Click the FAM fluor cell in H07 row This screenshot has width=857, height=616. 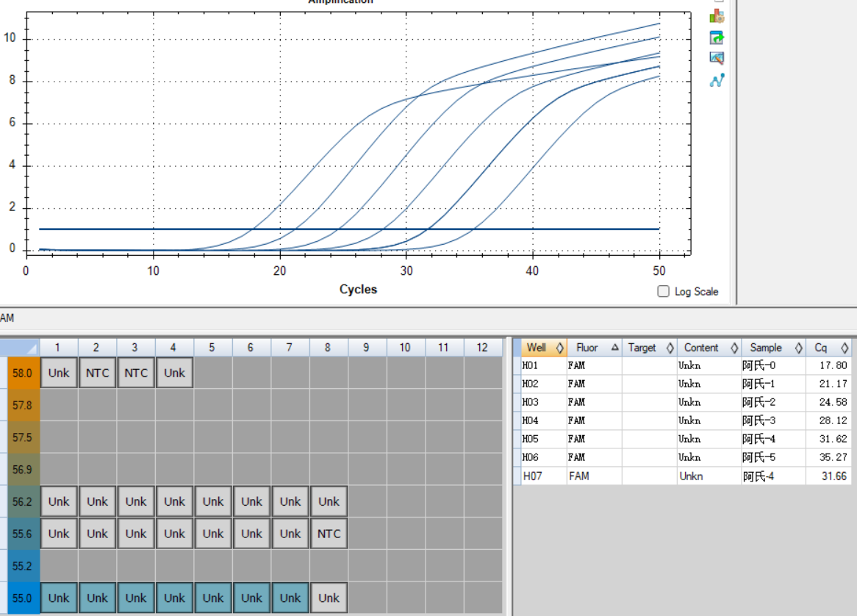pos(594,476)
